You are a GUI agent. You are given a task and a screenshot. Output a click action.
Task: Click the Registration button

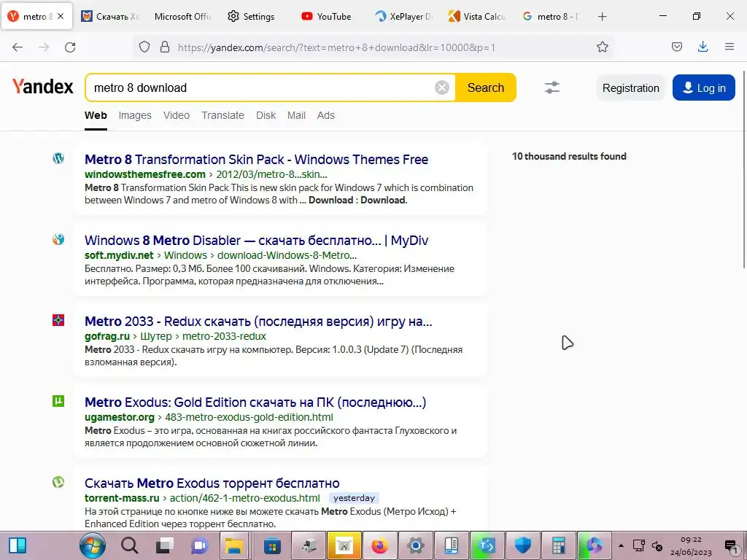click(x=631, y=88)
